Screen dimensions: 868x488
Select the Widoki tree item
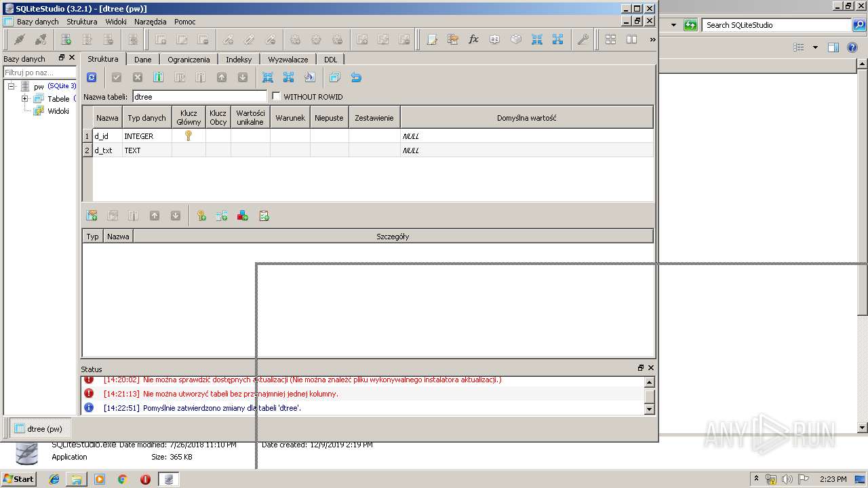[58, 111]
